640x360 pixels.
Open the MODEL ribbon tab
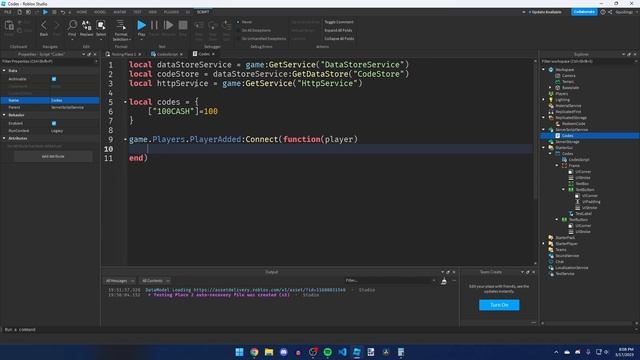pos(100,12)
